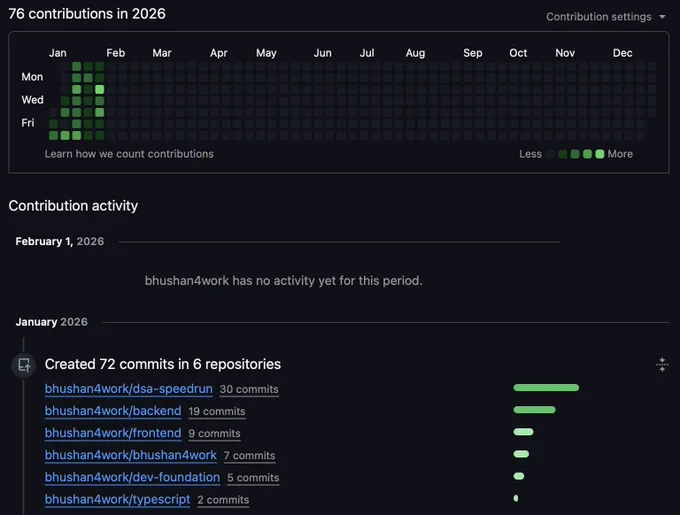The width and height of the screenshot is (680, 515).
Task: Open the bhushan4work/backend repository link
Action: click(113, 411)
